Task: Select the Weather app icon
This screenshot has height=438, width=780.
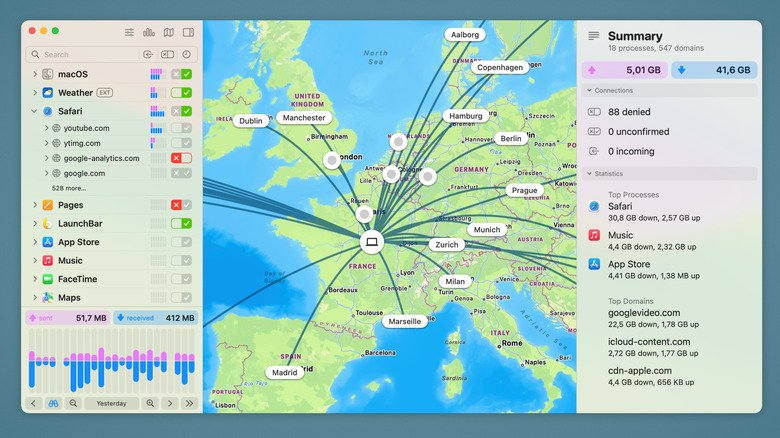Action: (x=48, y=93)
